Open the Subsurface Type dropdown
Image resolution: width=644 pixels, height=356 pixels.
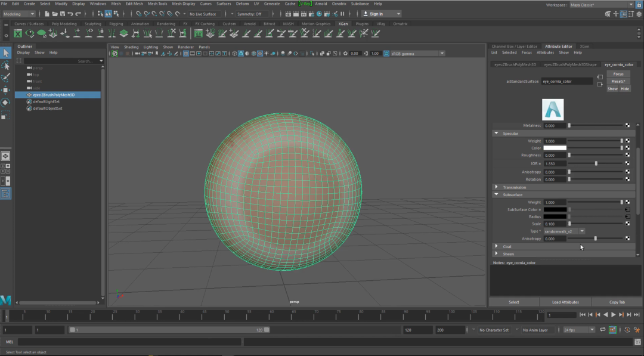click(563, 231)
